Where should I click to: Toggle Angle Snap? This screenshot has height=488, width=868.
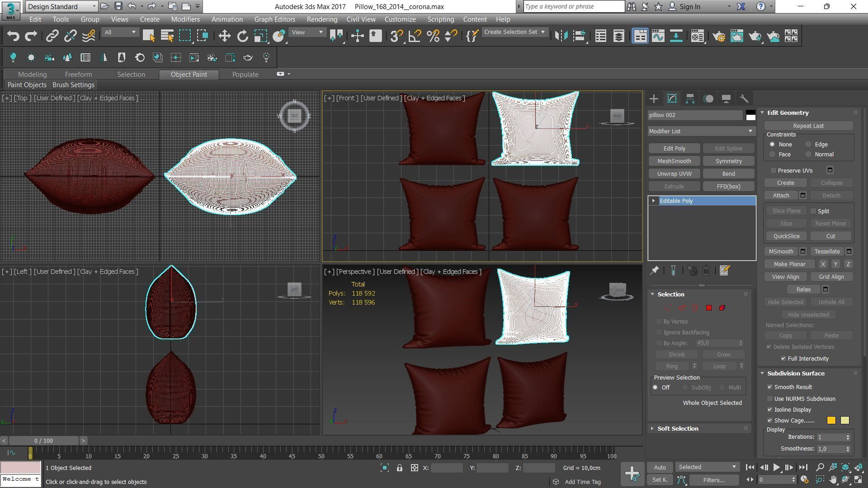[415, 36]
